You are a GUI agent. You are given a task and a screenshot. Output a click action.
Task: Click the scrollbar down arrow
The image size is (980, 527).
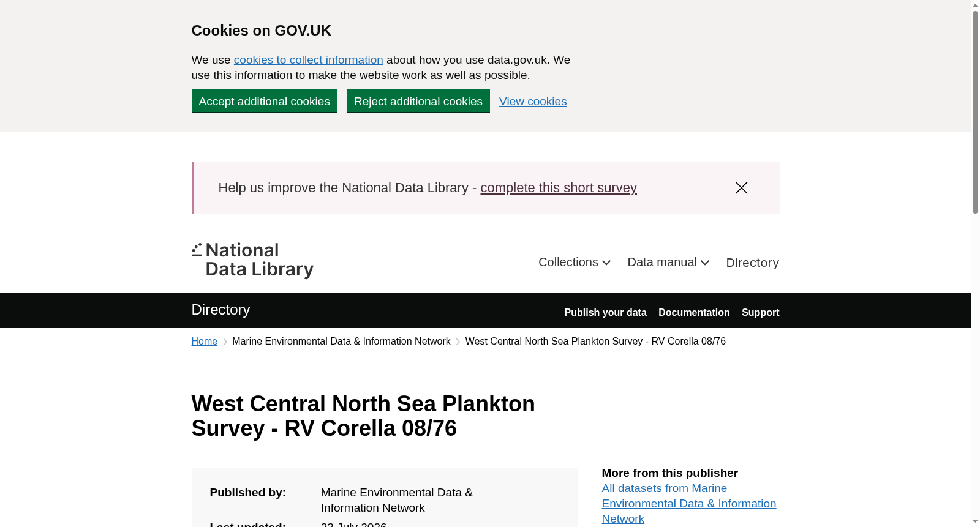pyautogui.click(x=975, y=521)
